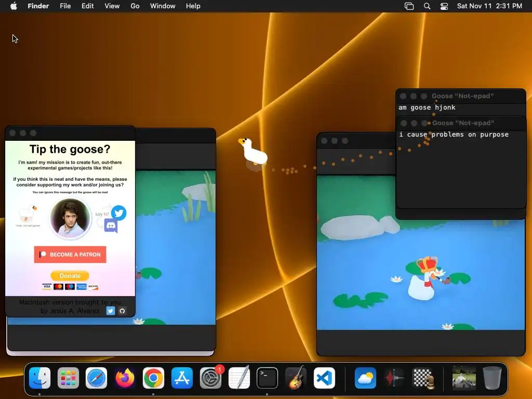This screenshot has width=532, height=399.
Task: Launch the Chess app from Dock
Action: point(423,378)
